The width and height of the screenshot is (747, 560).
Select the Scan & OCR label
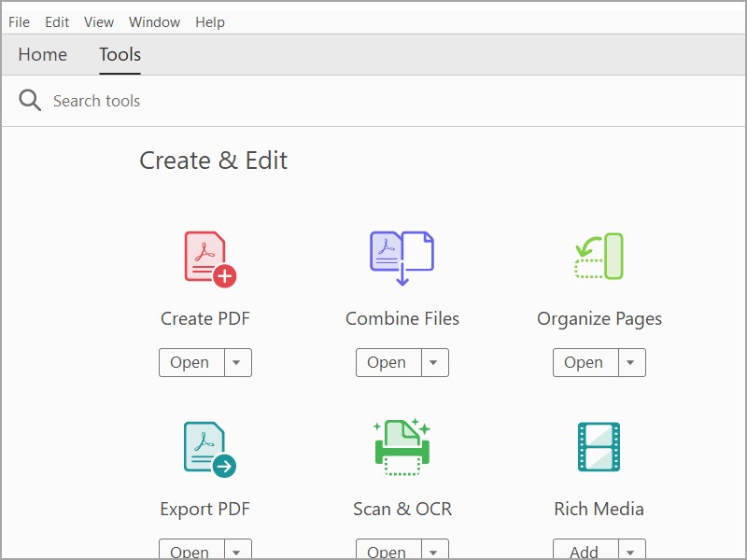click(402, 509)
